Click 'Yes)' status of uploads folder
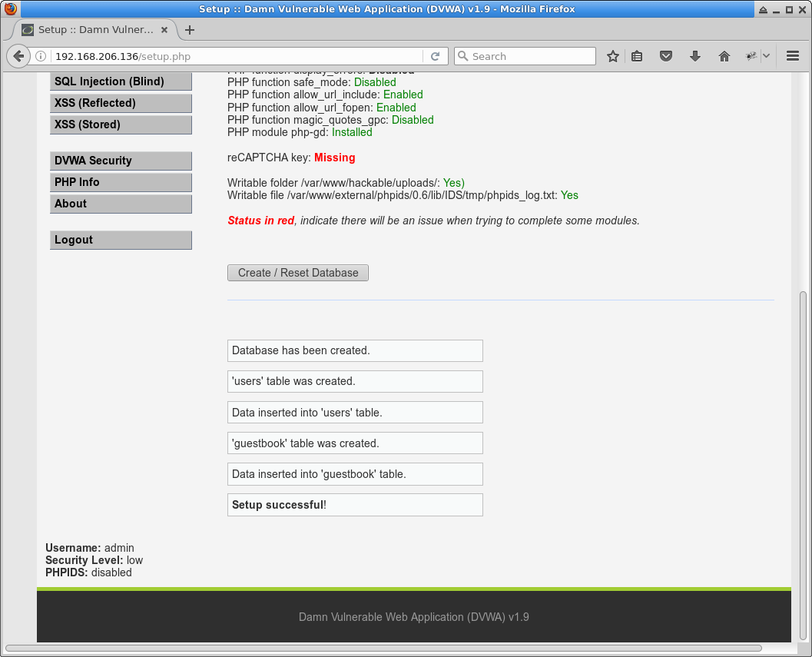 [x=454, y=183]
